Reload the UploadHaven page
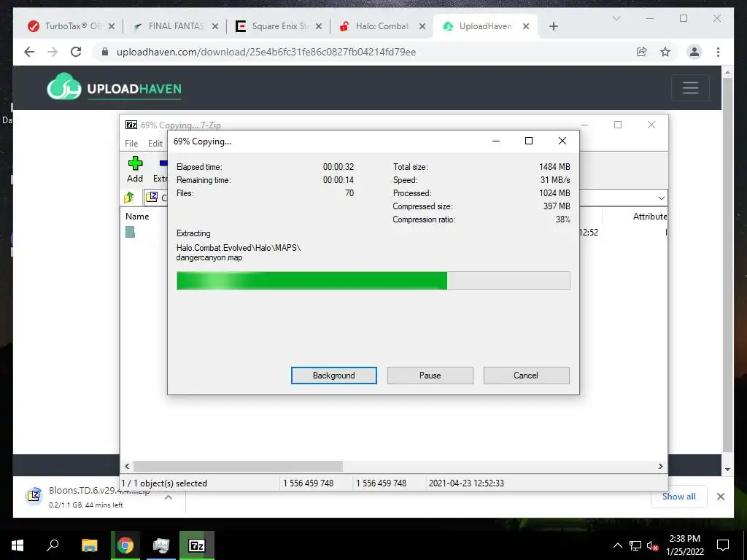The image size is (747, 560). [x=76, y=52]
